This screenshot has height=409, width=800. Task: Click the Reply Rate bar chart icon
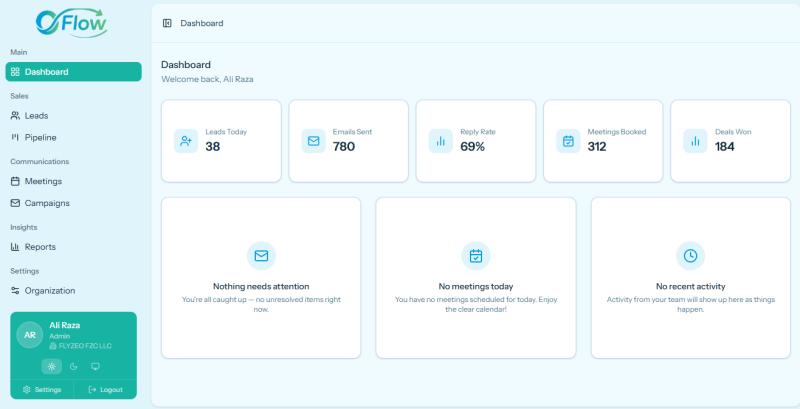coord(441,141)
